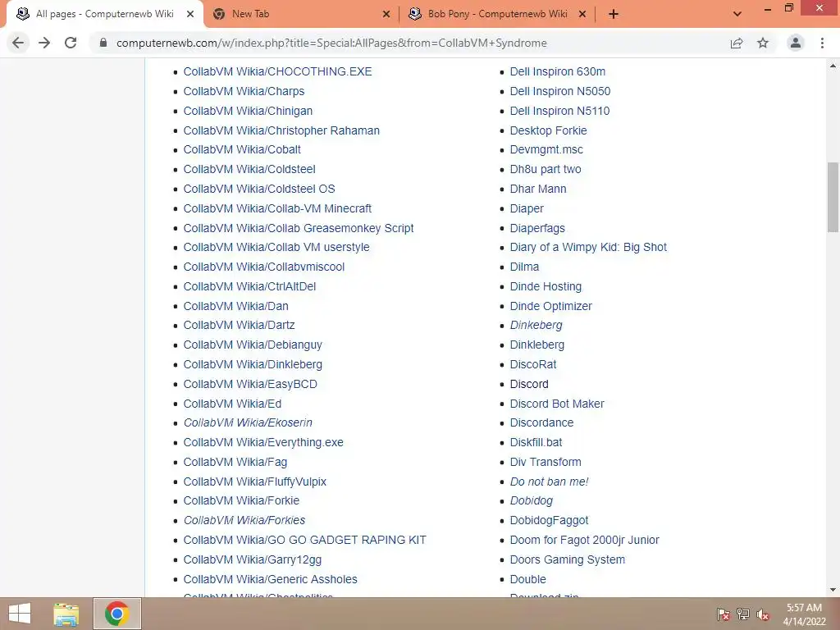Open Dell Inspiron 630m page

coord(558,72)
